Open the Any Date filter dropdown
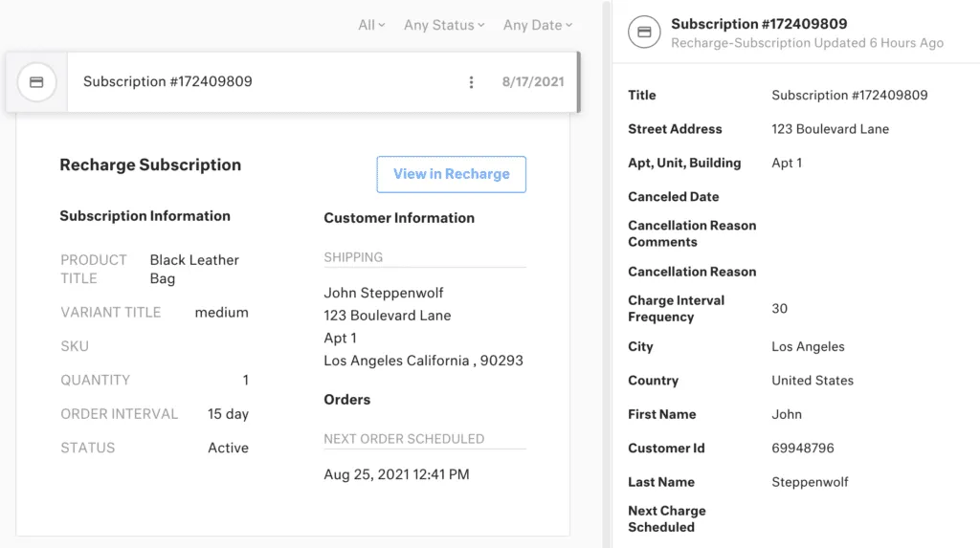The image size is (980, 548). 537,25
